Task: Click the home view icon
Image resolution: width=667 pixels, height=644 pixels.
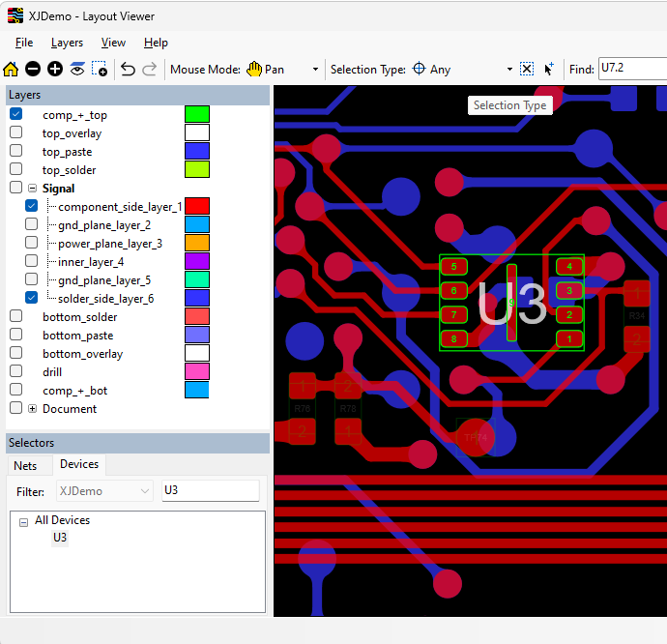Action: coord(12,69)
